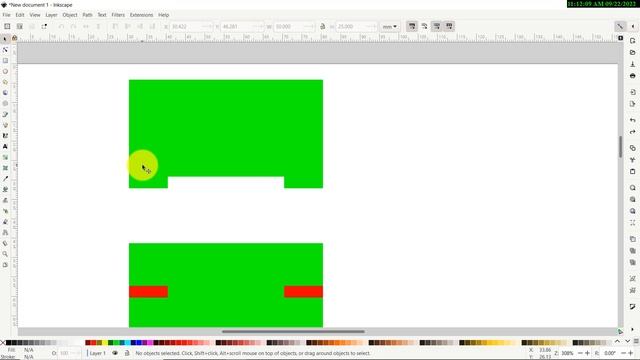Click Select All in All Layers icon

[20, 26]
